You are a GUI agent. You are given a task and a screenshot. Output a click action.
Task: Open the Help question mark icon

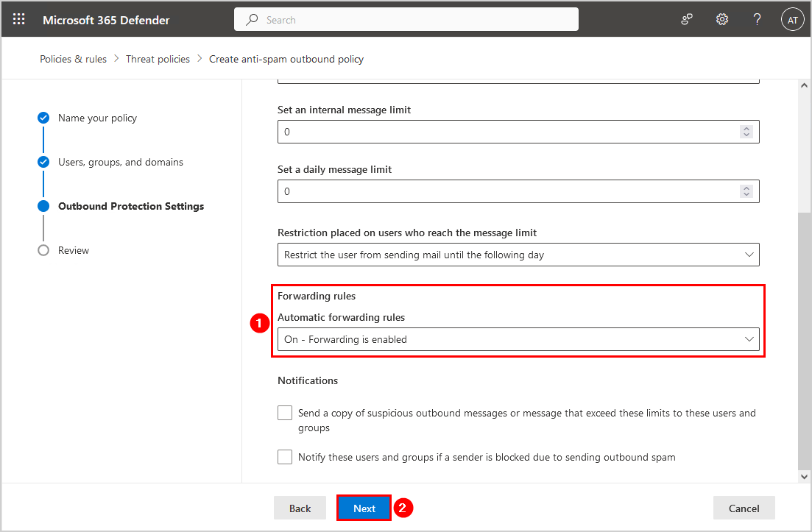(x=757, y=20)
